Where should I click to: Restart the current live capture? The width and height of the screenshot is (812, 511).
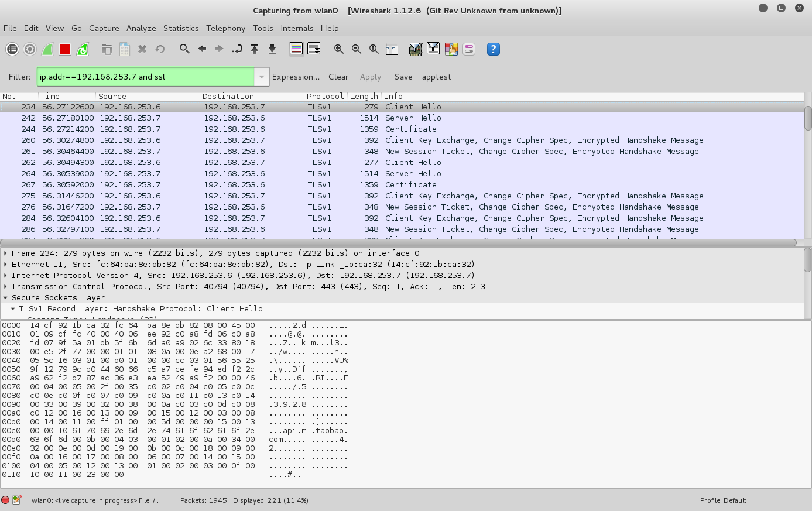tap(83, 49)
